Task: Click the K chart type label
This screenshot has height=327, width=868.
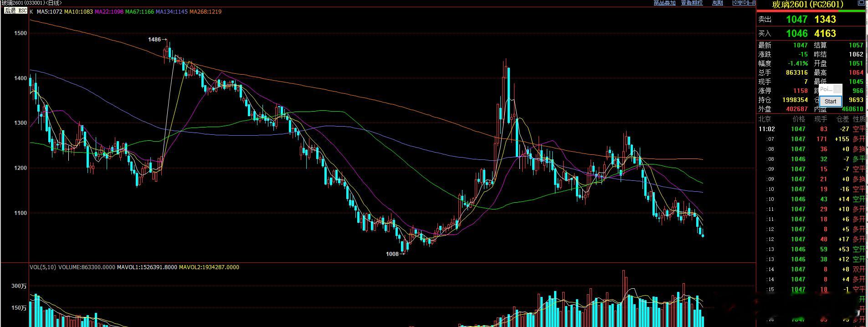Action: (31, 11)
